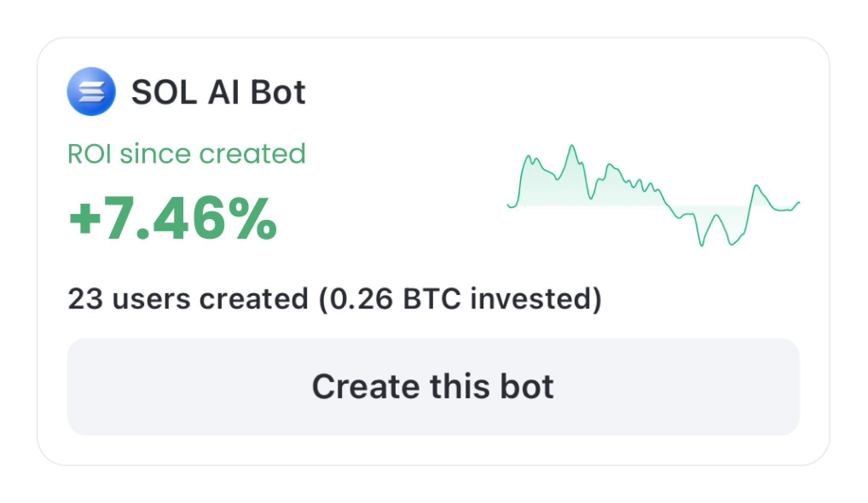Click the lowest dip of the sparkline
The height and width of the screenshot is (503, 868).
701,245
